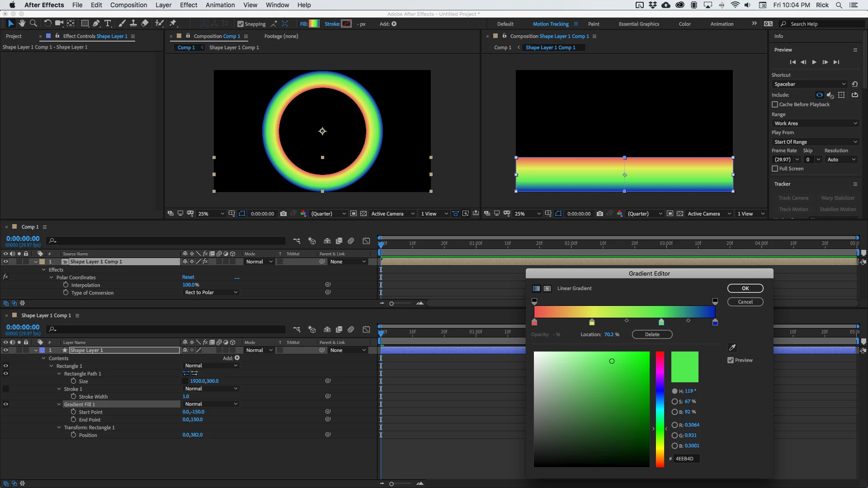
Task: Open the Type of Conversion dropdown
Action: (x=211, y=293)
